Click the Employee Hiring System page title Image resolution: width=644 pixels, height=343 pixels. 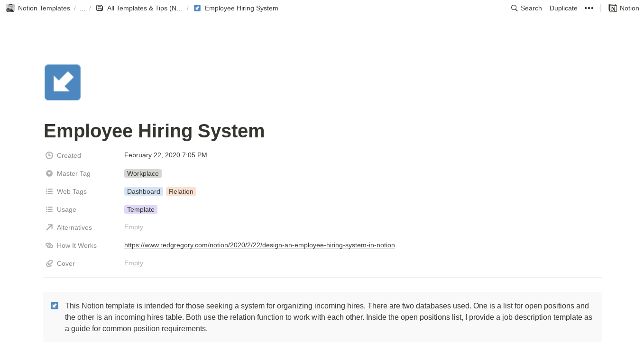154,131
